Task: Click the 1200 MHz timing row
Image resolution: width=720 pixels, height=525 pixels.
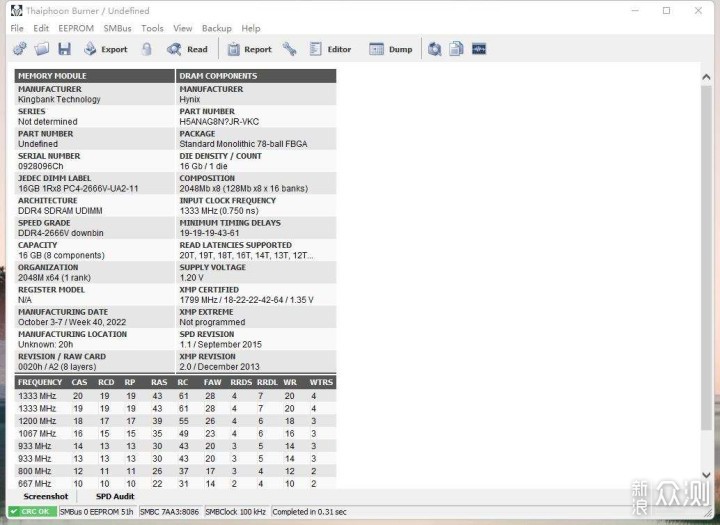Action: [175, 421]
